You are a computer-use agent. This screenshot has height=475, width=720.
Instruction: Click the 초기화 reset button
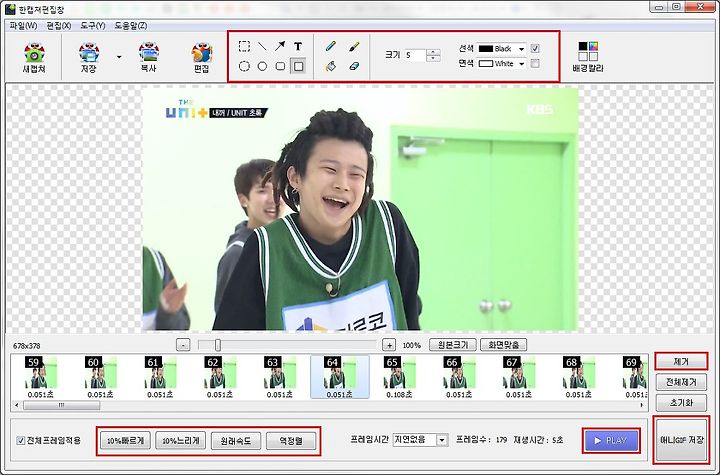click(681, 402)
